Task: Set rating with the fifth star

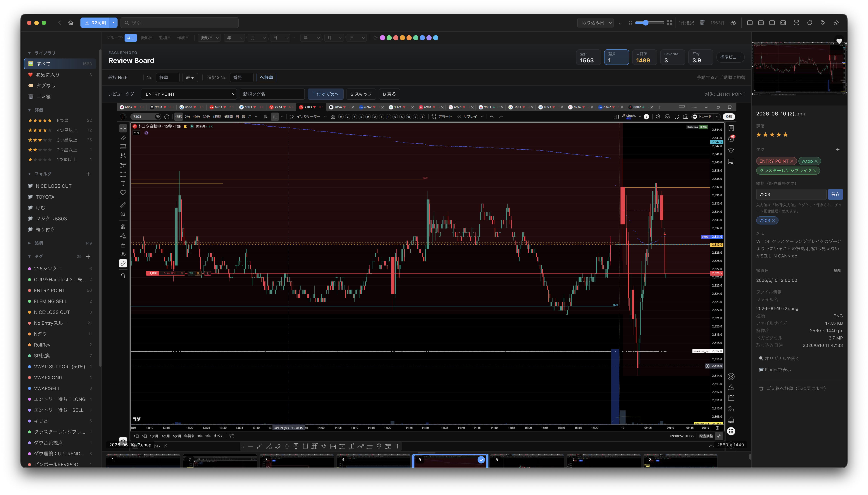Action: coord(785,135)
